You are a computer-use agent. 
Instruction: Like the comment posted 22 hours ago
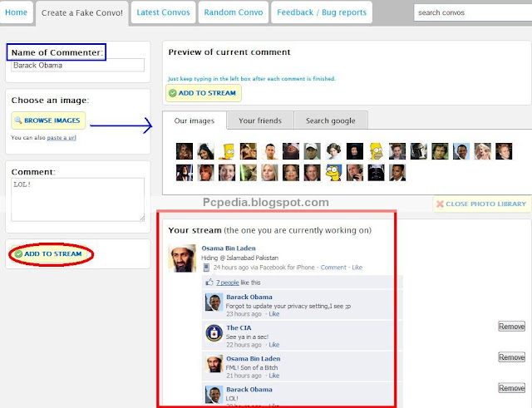pos(274,345)
